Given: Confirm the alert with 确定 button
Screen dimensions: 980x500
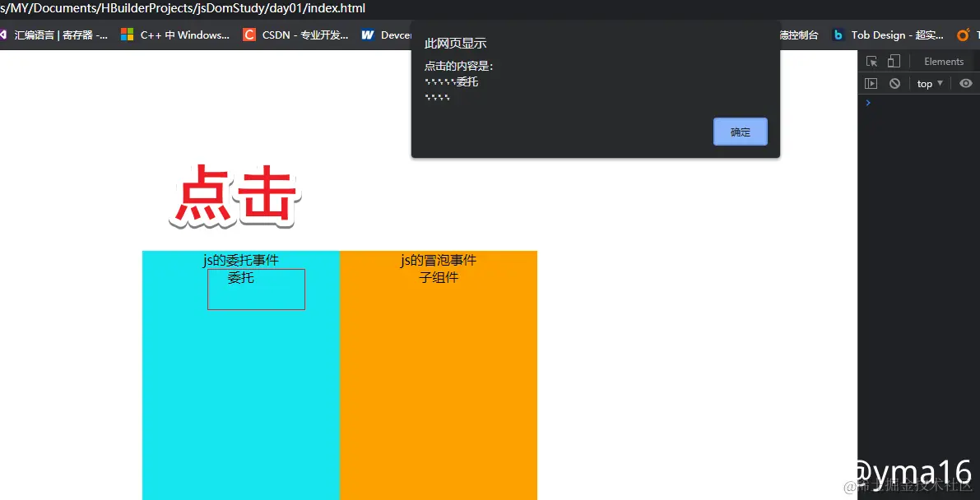Looking at the screenshot, I should (740, 132).
